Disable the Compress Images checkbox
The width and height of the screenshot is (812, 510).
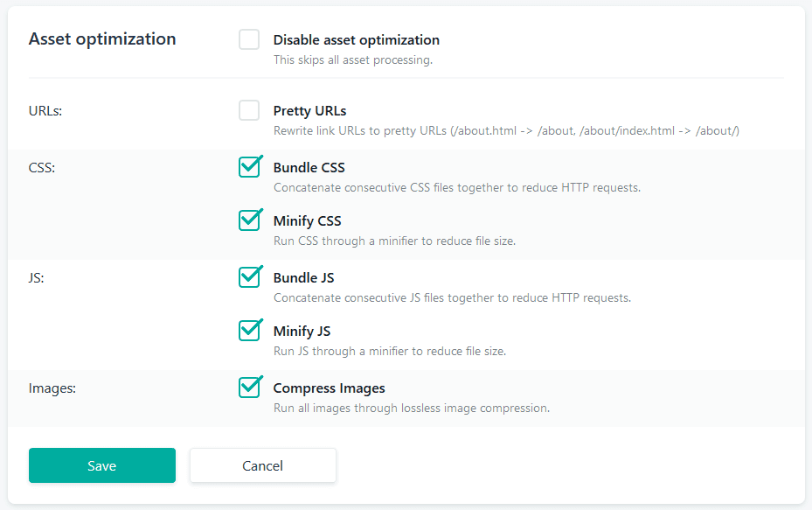point(249,388)
